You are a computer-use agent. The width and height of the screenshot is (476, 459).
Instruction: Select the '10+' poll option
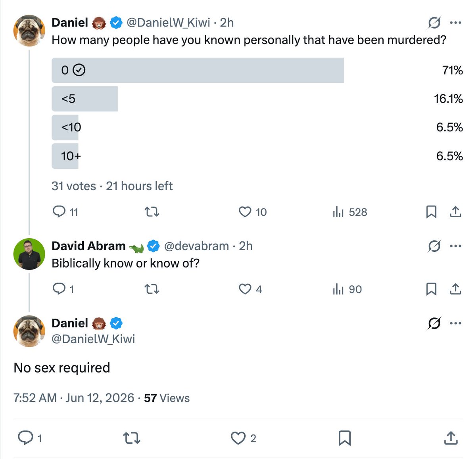coord(257,156)
